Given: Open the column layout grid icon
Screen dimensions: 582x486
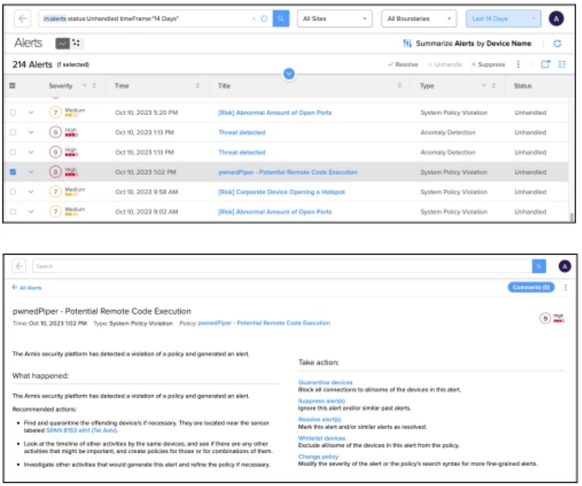Looking at the screenshot, I should point(562,64).
